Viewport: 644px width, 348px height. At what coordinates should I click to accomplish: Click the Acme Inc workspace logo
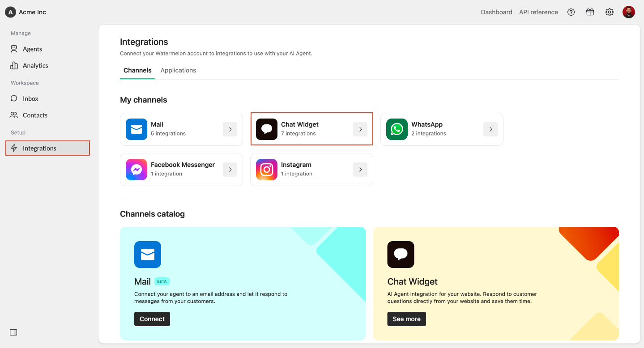10,12
